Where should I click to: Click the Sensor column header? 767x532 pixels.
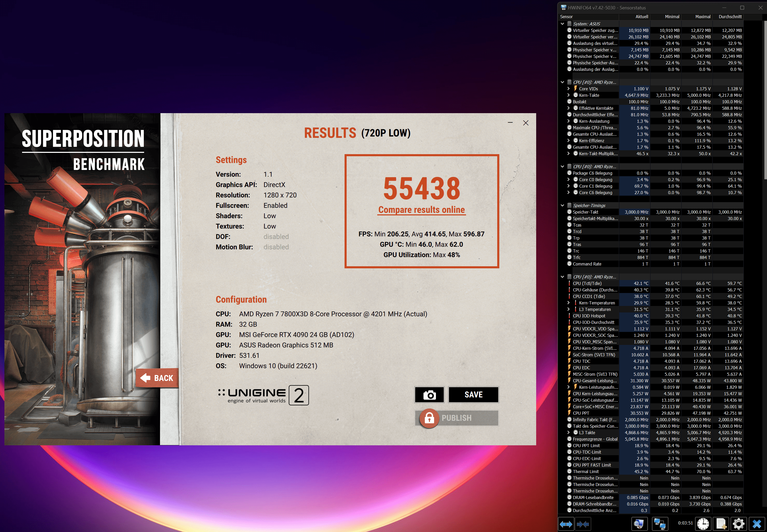click(x=589, y=17)
